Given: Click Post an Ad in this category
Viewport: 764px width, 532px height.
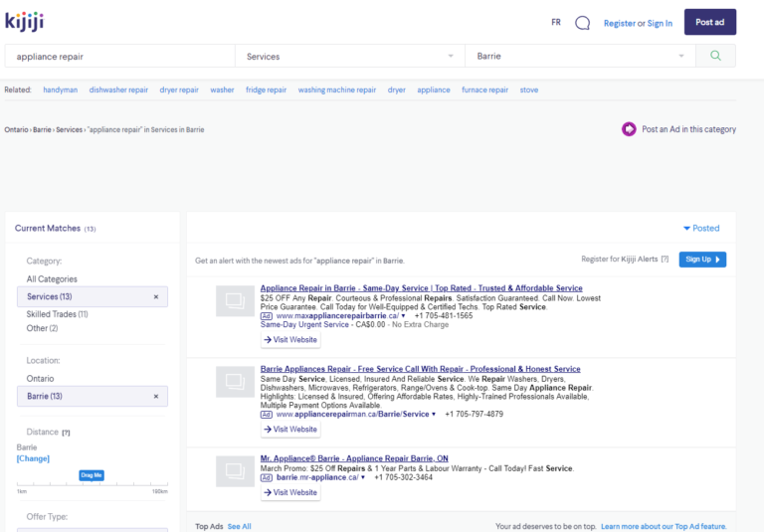Looking at the screenshot, I should coord(688,129).
